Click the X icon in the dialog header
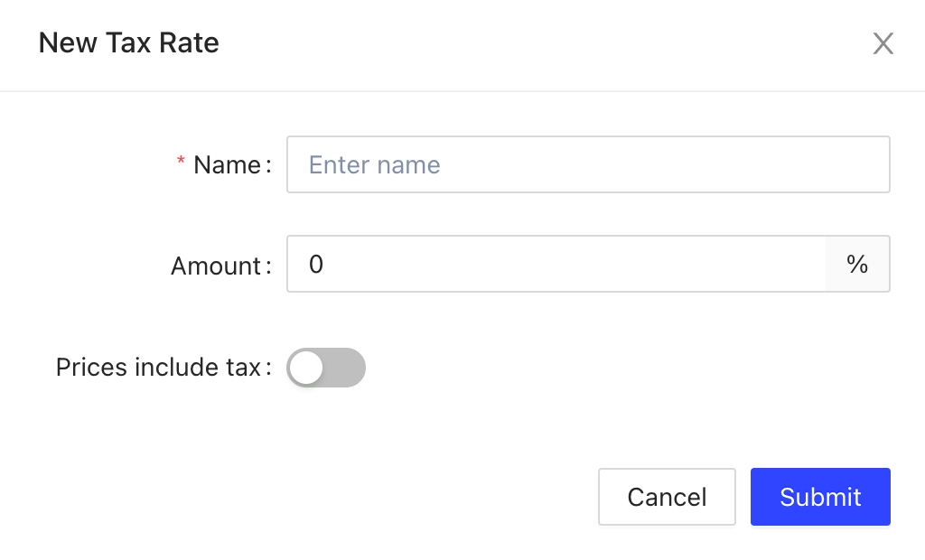Screen dimensions: 925x560 click(x=883, y=43)
